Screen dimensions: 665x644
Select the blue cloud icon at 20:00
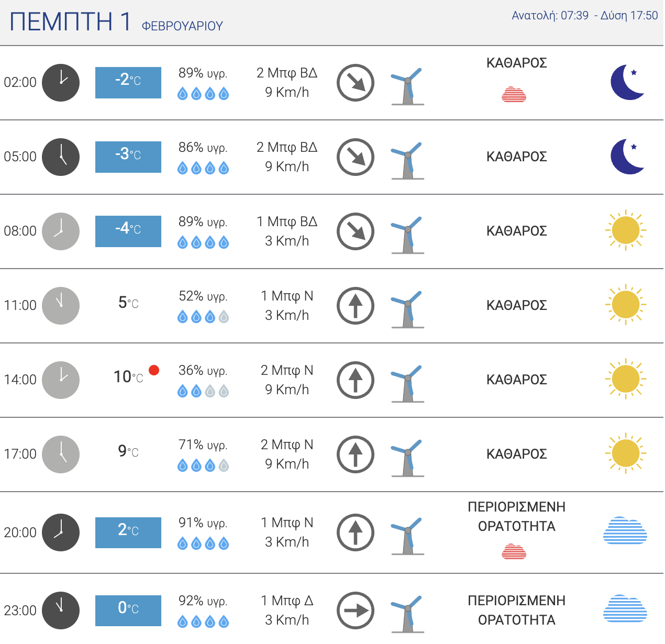[x=625, y=530]
